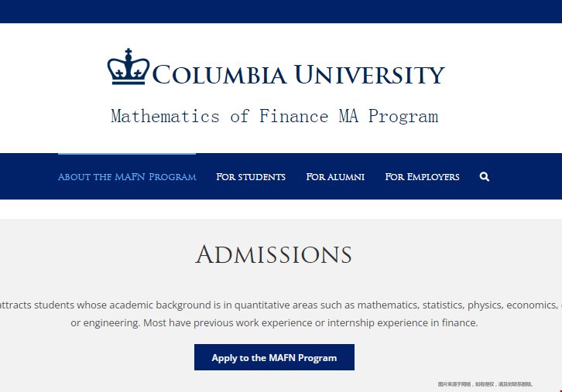Click the dark navy strip at page top

click(x=281, y=11)
